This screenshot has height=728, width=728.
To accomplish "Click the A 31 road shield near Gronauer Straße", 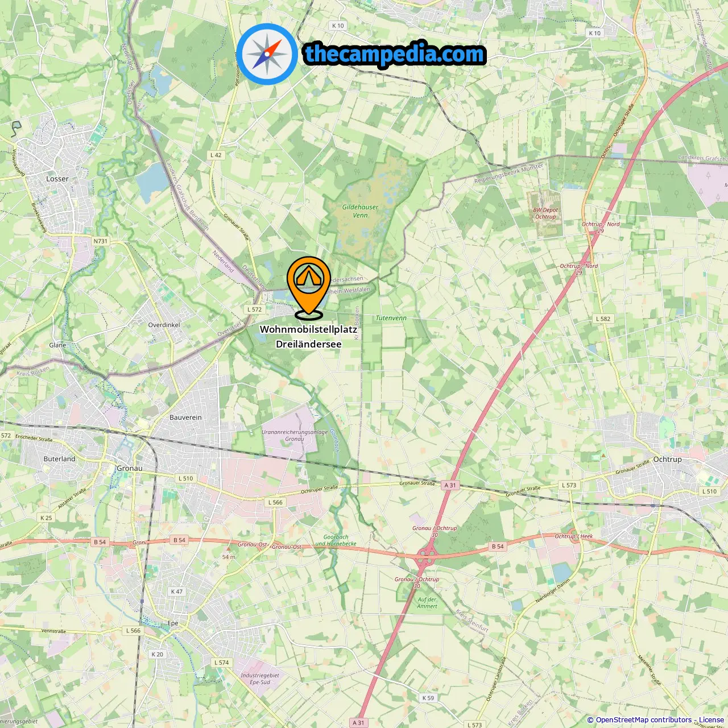I will point(450,485).
